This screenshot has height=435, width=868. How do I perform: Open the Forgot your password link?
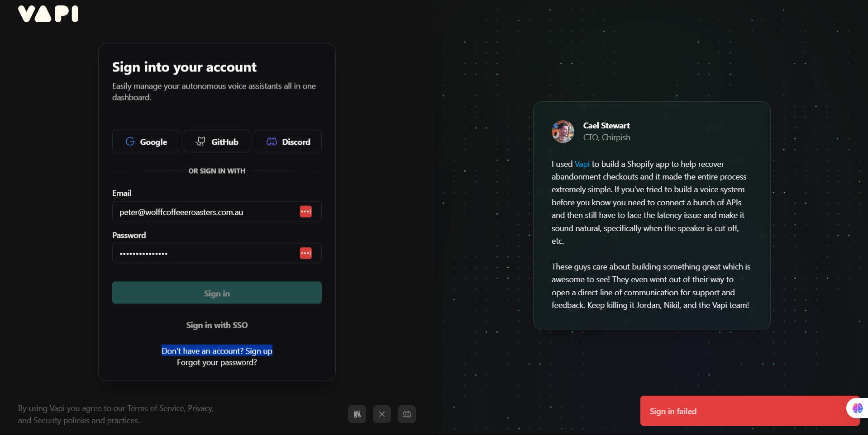click(x=217, y=363)
